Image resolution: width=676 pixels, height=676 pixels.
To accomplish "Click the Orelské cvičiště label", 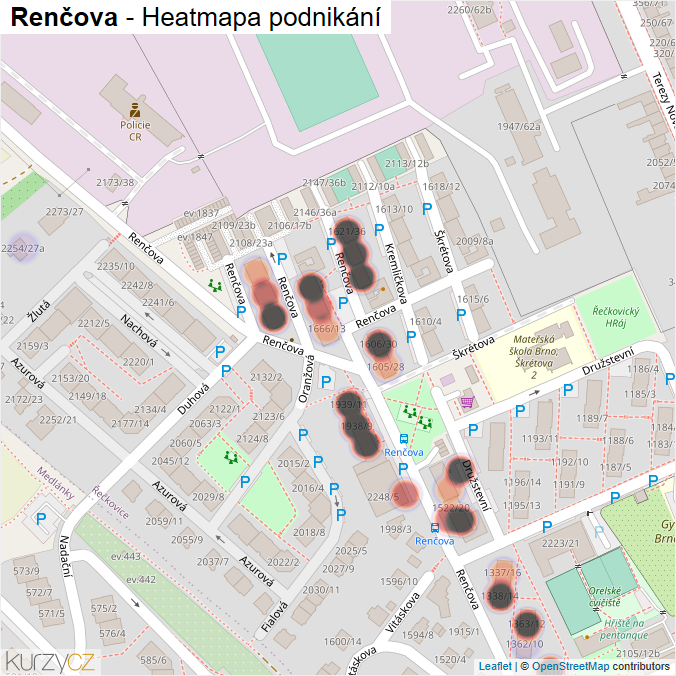I will pyautogui.click(x=605, y=597).
